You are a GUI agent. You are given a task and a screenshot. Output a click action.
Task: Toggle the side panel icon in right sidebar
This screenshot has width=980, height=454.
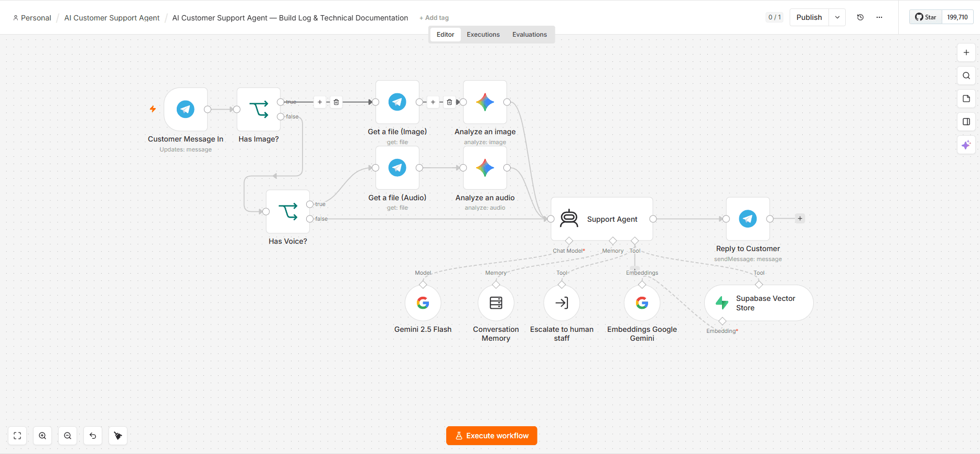(966, 122)
